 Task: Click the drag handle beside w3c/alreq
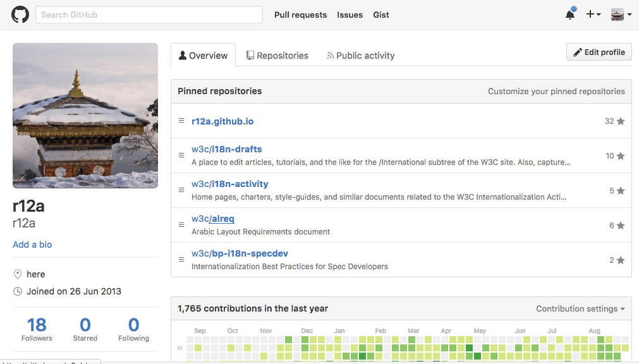pyautogui.click(x=181, y=224)
